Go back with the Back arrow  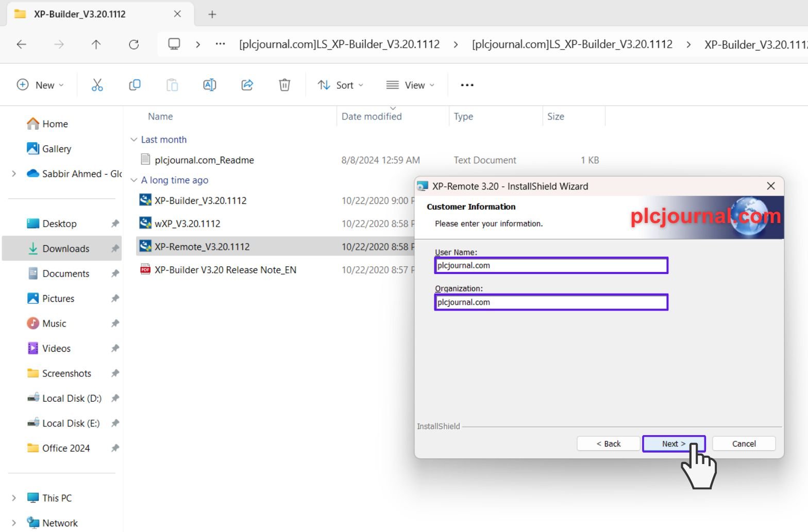(21, 44)
